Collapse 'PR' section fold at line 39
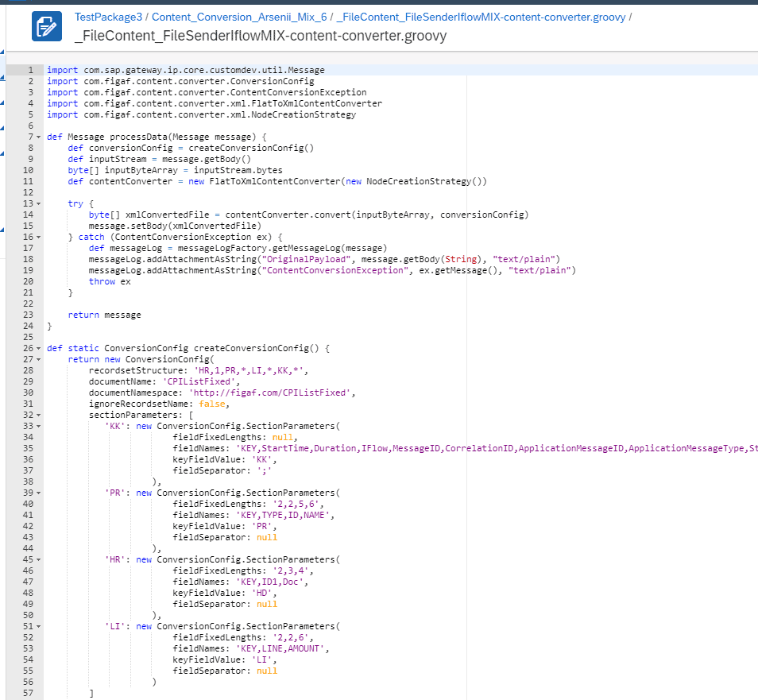The width and height of the screenshot is (758, 700). (39, 493)
